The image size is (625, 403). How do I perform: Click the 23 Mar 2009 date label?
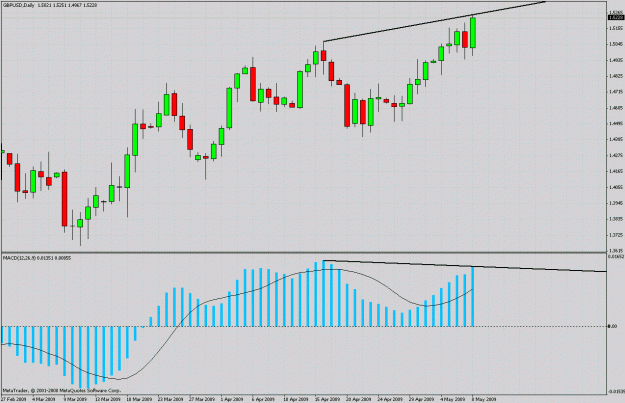pos(171,399)
